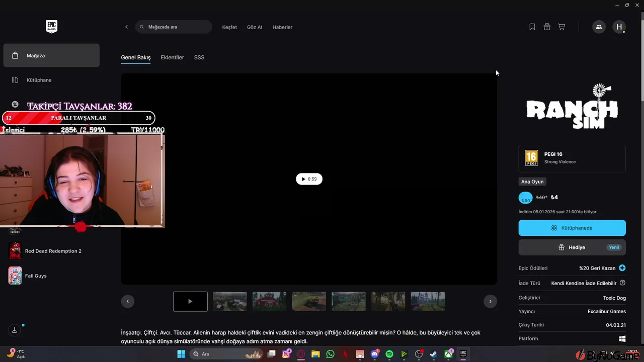The image size is (644, 362).
Task: Click the Epic Ödülleri plus icon
Action: click(622, 268)
